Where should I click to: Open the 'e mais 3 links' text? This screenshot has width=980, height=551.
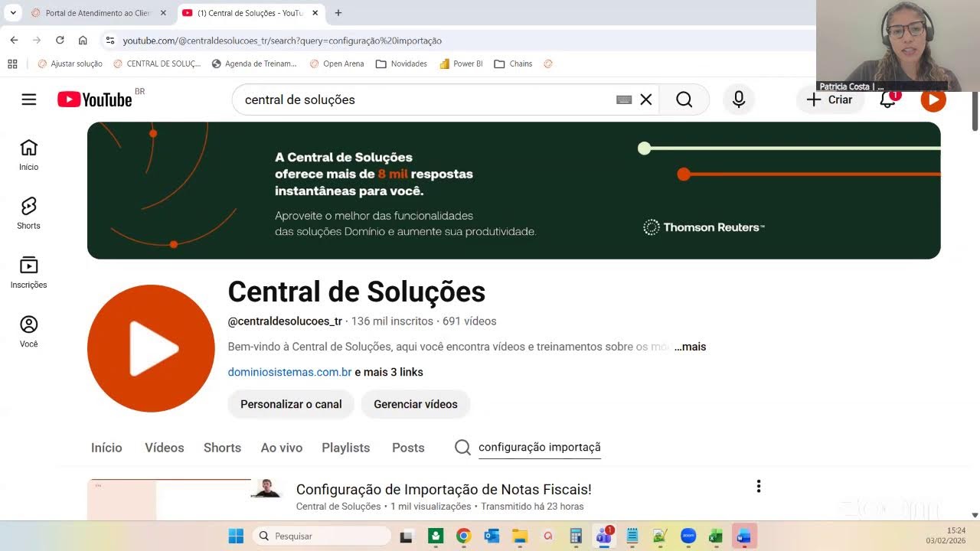389,372
